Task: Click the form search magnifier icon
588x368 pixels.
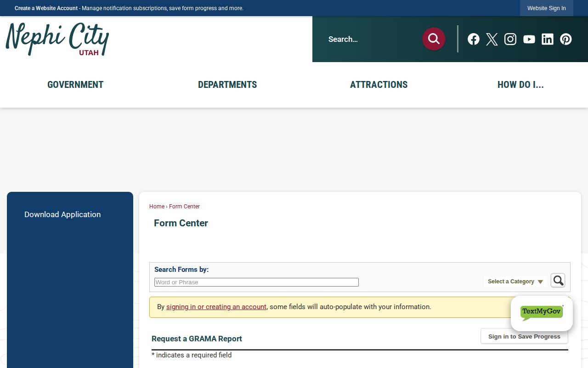Action: [x=558, y=280]
